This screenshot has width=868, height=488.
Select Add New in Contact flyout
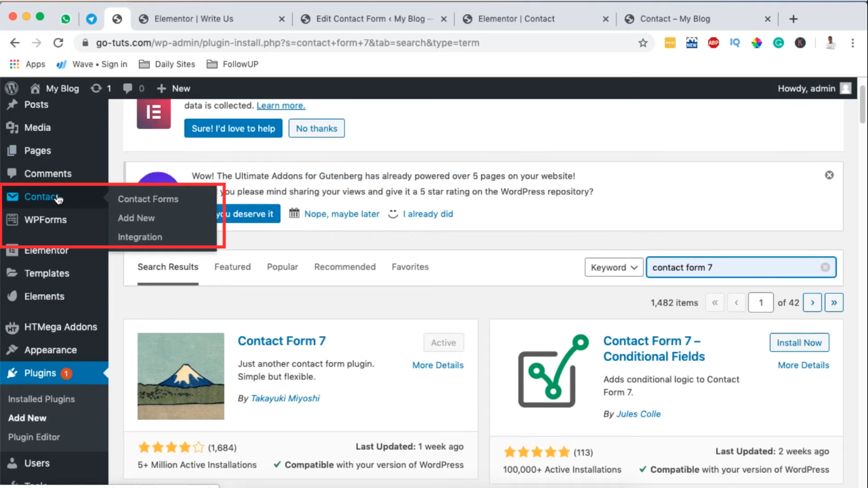tap(136, 218)
